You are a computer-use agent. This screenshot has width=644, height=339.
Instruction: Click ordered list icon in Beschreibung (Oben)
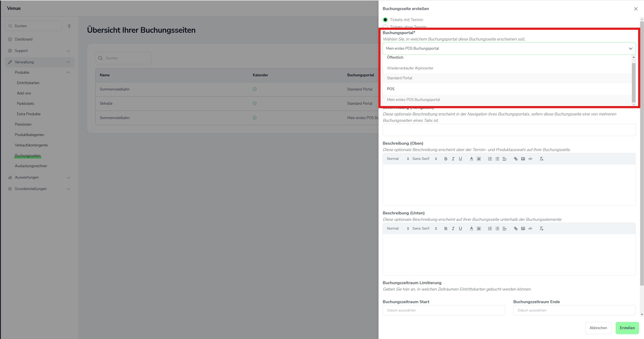point(490,159)
